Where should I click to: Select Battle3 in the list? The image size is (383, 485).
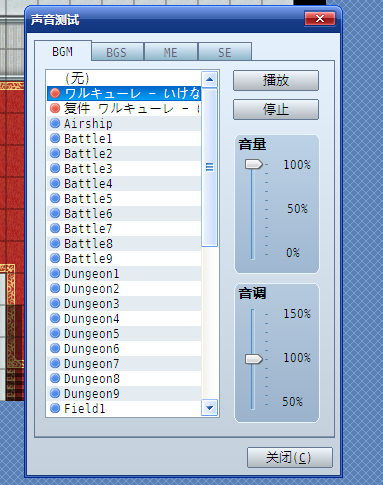pos(124,168)
